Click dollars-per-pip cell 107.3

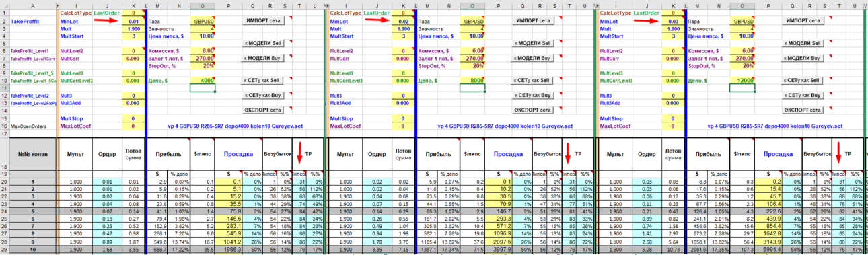[742, 250]
